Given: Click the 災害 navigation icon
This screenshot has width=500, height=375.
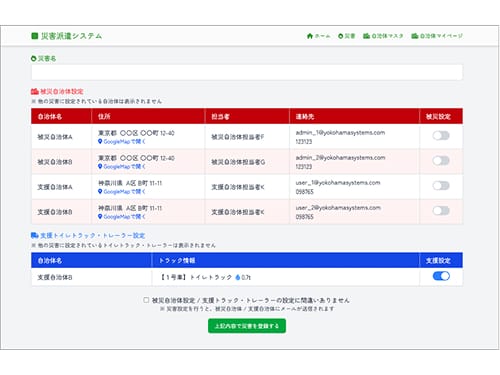Looking at the screenshot, I should pyautogui.click(x=340, y=36).
